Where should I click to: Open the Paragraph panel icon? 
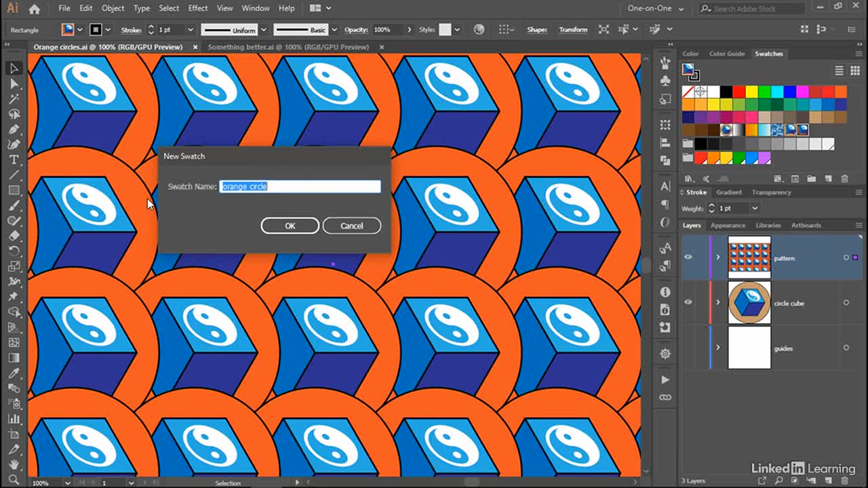pyautogui.click(x=665, y=204)
